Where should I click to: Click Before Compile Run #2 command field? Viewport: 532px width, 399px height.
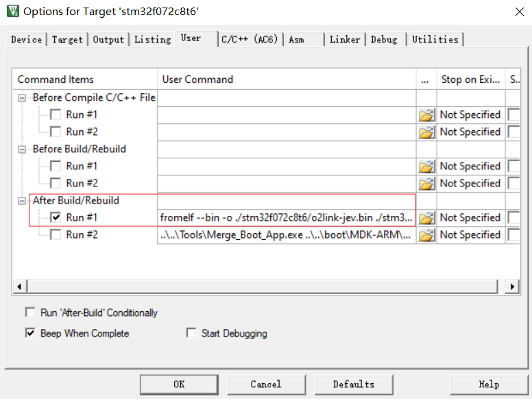[287, 132]
